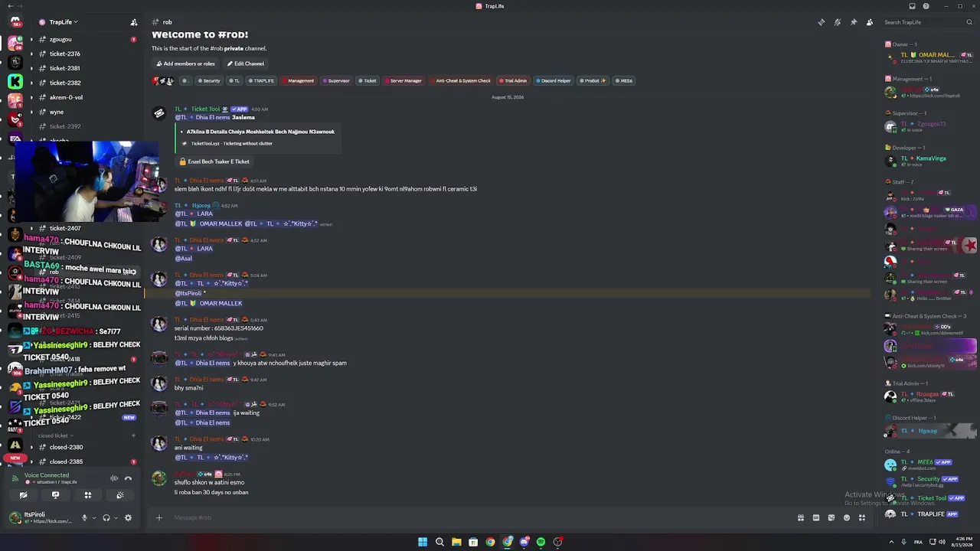Image resolution: width=980 pixels, height=551 pixels.
Task: Open the soundboard
Action: pyautogui.click(x=120, y=495)
